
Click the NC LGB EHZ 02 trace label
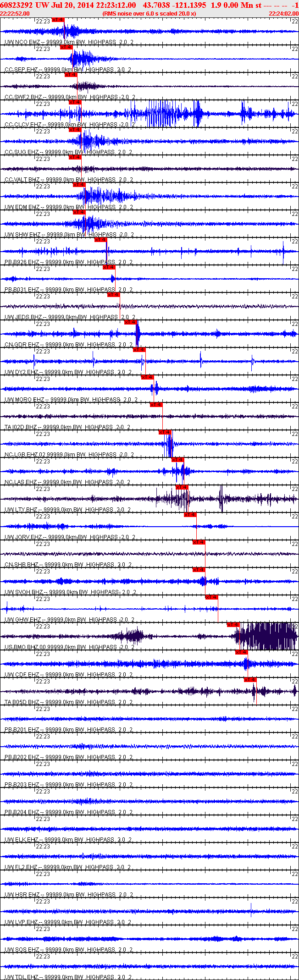tap(69, 455)
